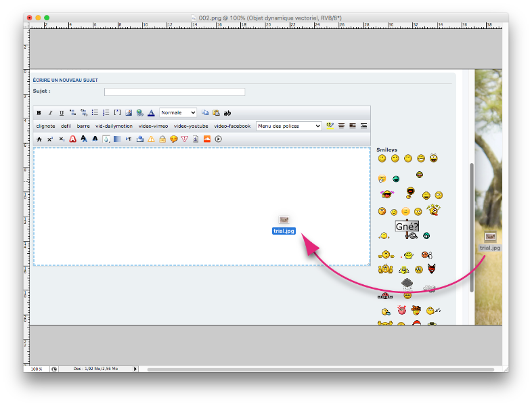Insert the video-youtube tag
Image resolution: width=532 pixels, height=406 pixels.
coord(191,126)
